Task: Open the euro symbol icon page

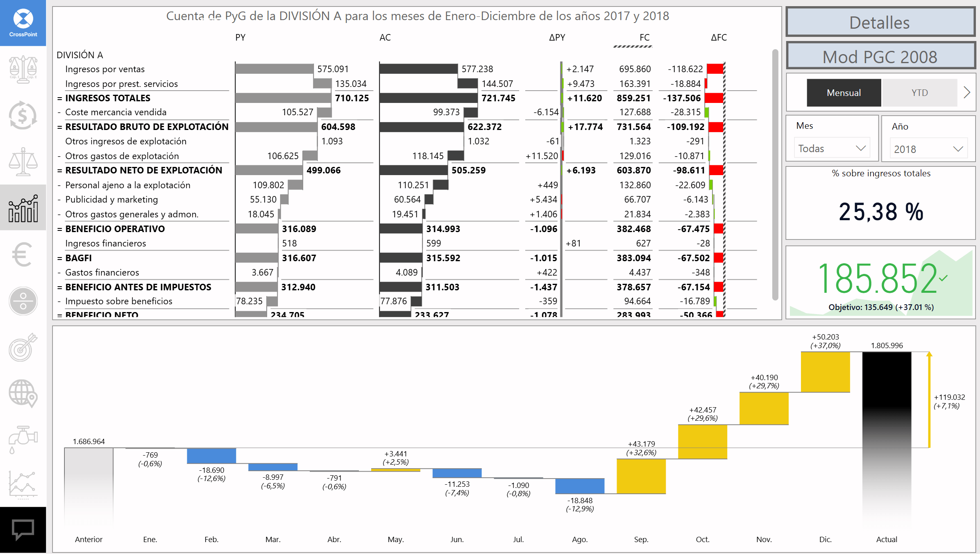Action: tap(22, 254)
